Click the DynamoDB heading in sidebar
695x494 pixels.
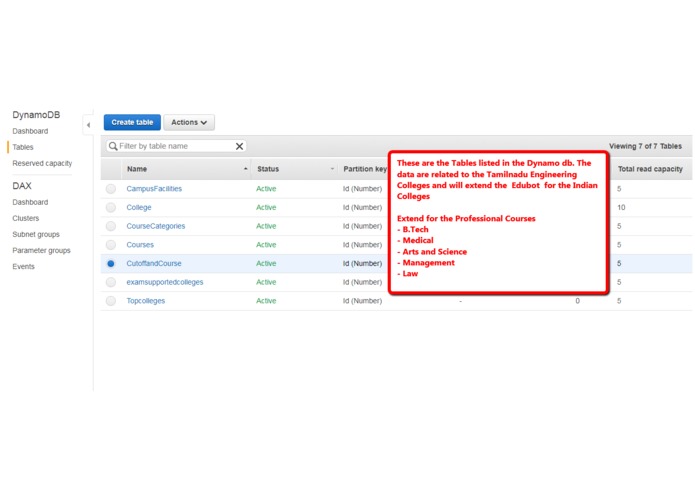36,115
